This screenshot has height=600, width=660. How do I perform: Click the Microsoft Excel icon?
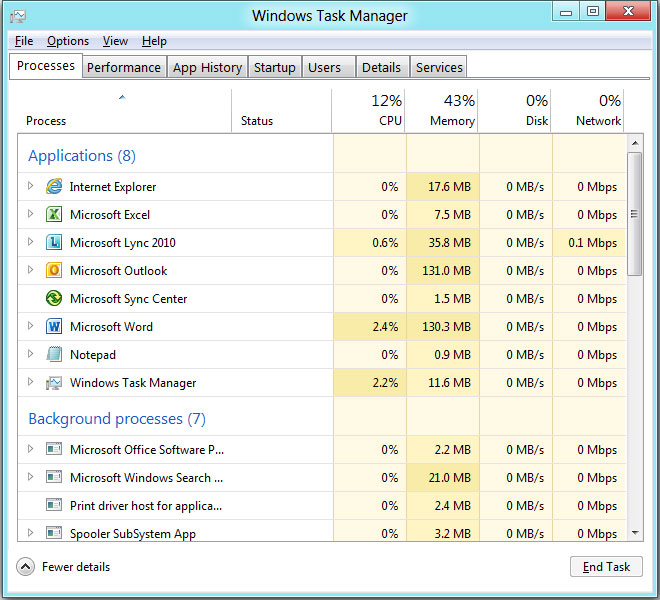[x=54, y=215]
